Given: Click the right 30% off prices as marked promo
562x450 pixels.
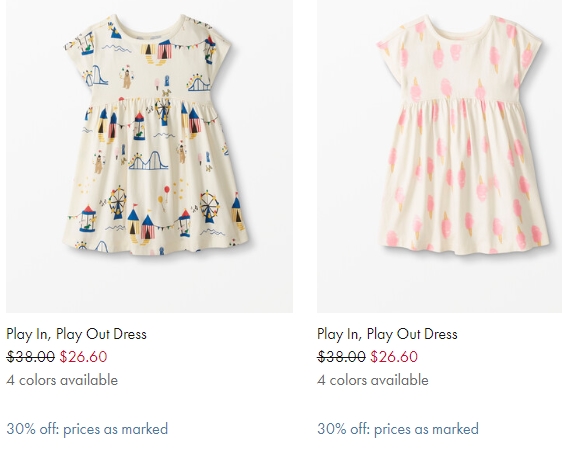Looking at the screenshot, I should [x=398, y=429].
